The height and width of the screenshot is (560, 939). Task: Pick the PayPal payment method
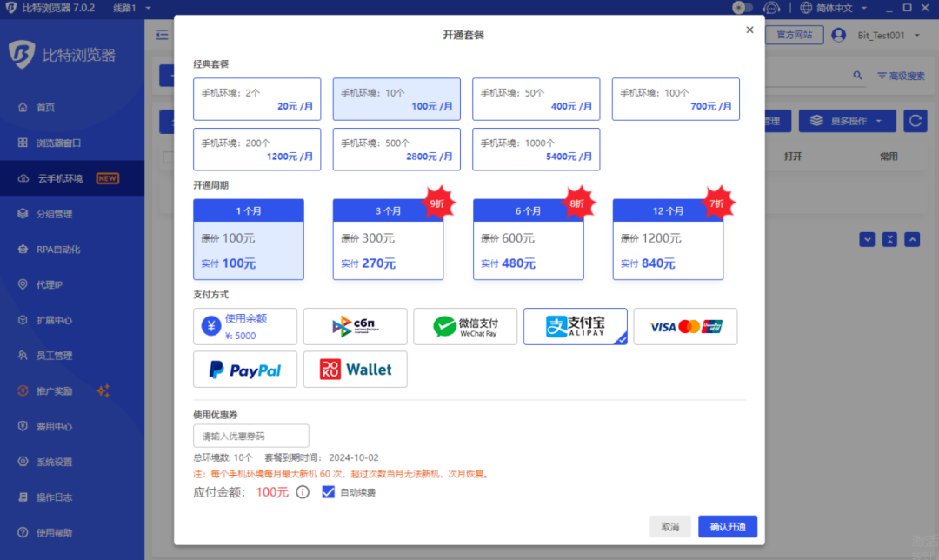point(245,370)
